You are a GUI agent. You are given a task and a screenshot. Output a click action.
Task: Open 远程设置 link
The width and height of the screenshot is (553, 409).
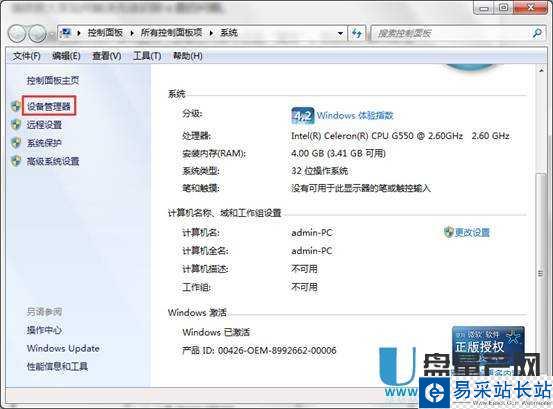(44, 124)
